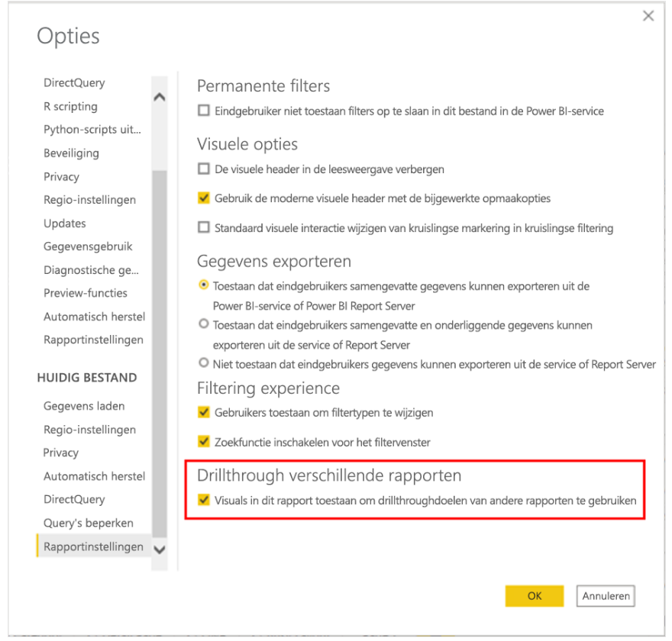This screenshot has height=641, width=672.
Task: Go to Preview-functies in the sidebar
Action: click(86, 293)
